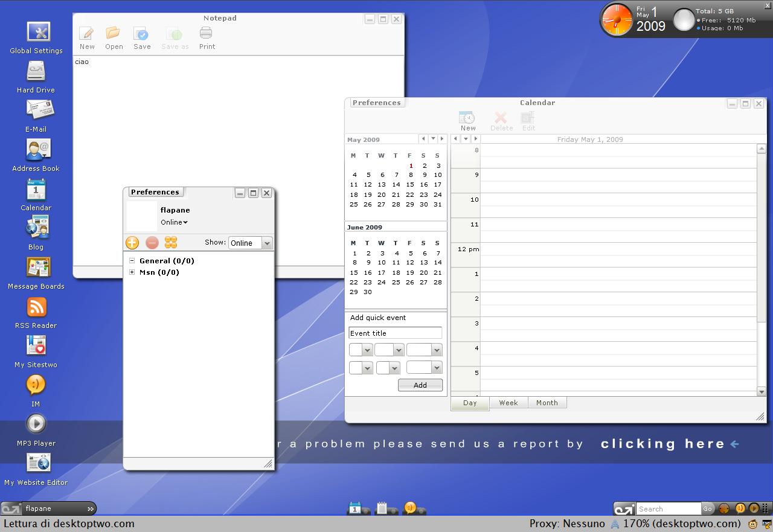The width and height of the screenshot is (773, 532).
Task: Switch to Month view tab
Action: pos(547,403)
